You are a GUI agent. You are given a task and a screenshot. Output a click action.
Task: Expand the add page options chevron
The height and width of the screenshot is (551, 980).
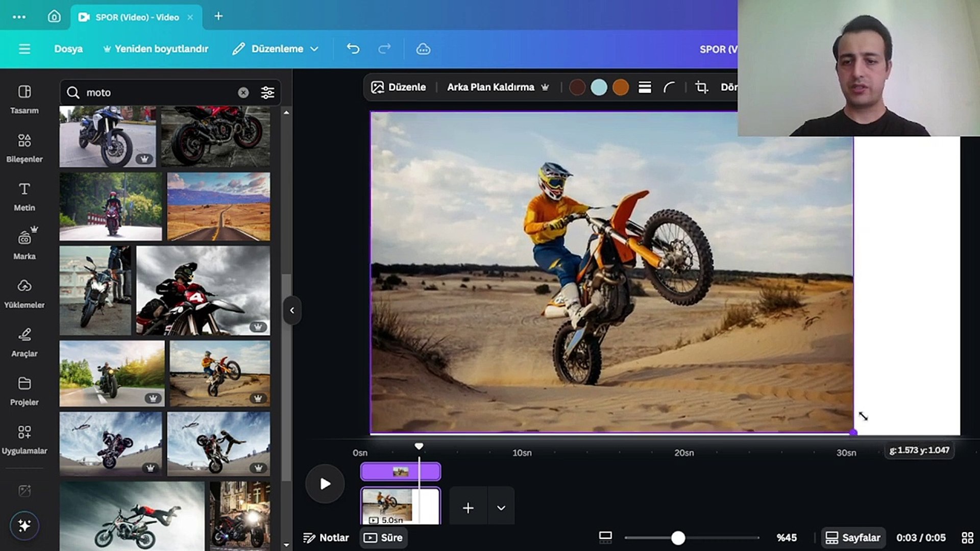tap(501, 508)
